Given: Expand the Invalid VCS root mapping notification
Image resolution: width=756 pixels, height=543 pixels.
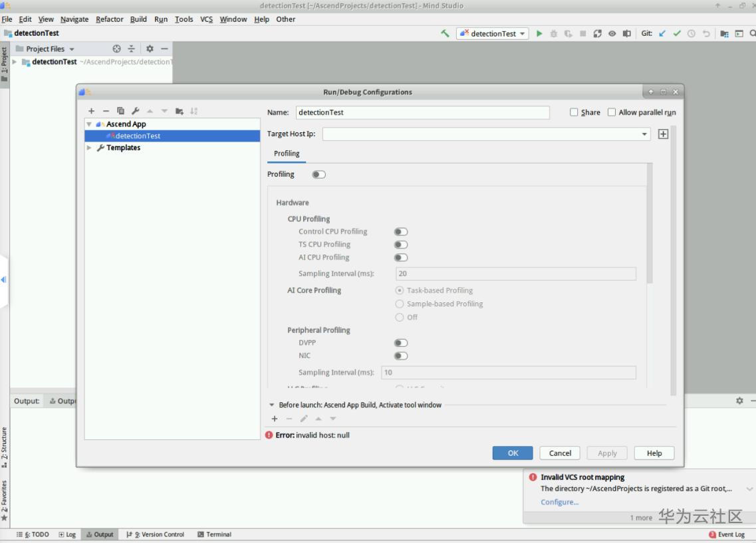Looking at the screenshot, I should pos(749,489).
